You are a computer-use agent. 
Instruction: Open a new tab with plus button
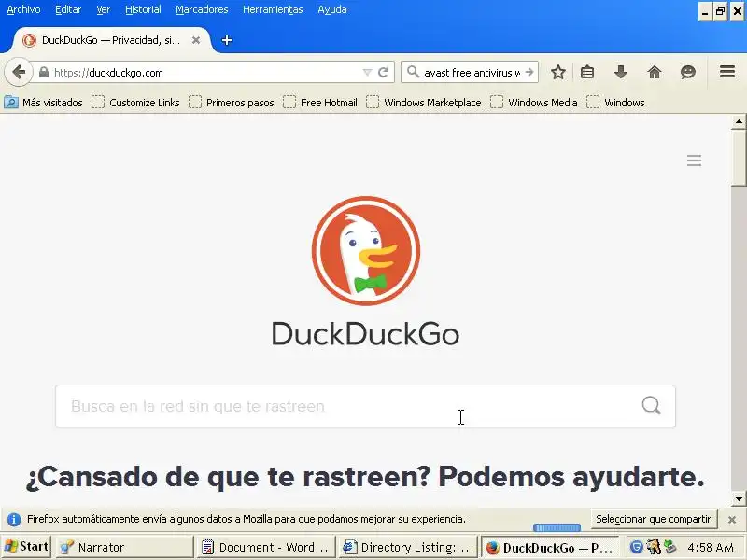(x=227, y=40)
